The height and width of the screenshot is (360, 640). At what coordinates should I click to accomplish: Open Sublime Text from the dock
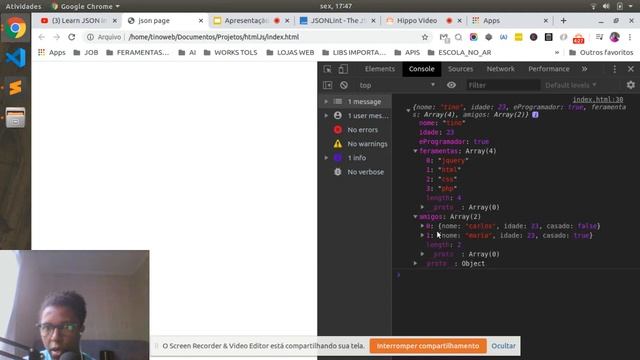pyautogui.click(x=16, y=87)
